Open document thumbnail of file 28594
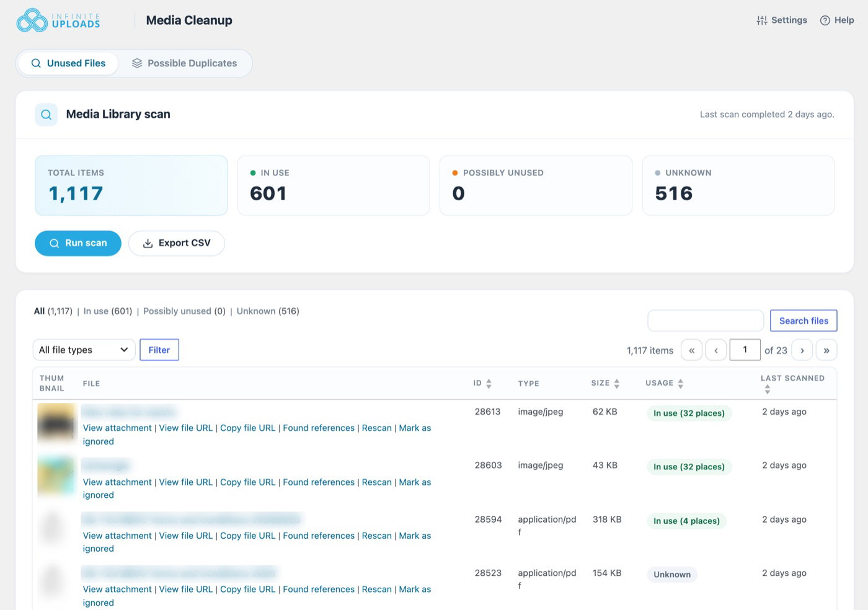 [53, 529]
